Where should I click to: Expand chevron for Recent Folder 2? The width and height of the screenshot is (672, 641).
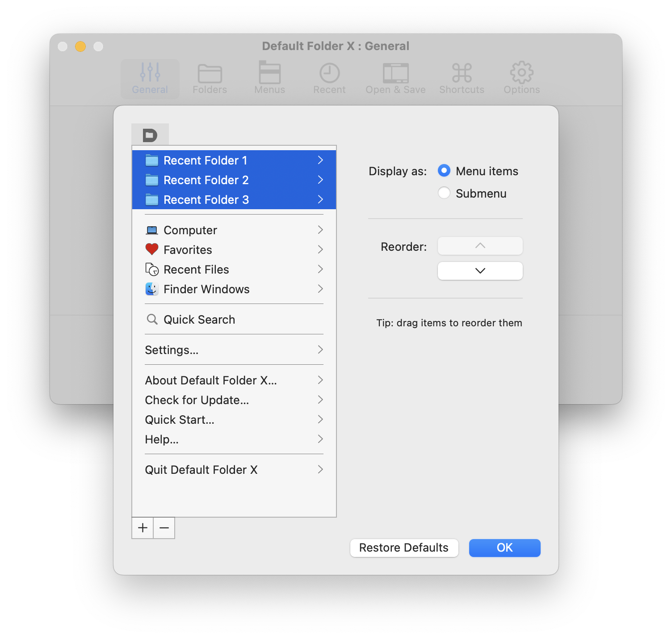click(320, 180)
